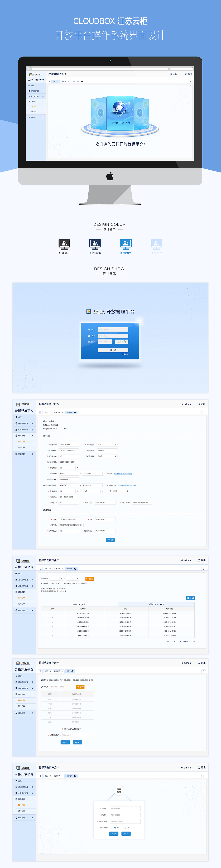This screenshot has height=868, width=221.
Task: Expand 基础信息管理 plus on 企业信息 screen
Action: coord(32,423)
